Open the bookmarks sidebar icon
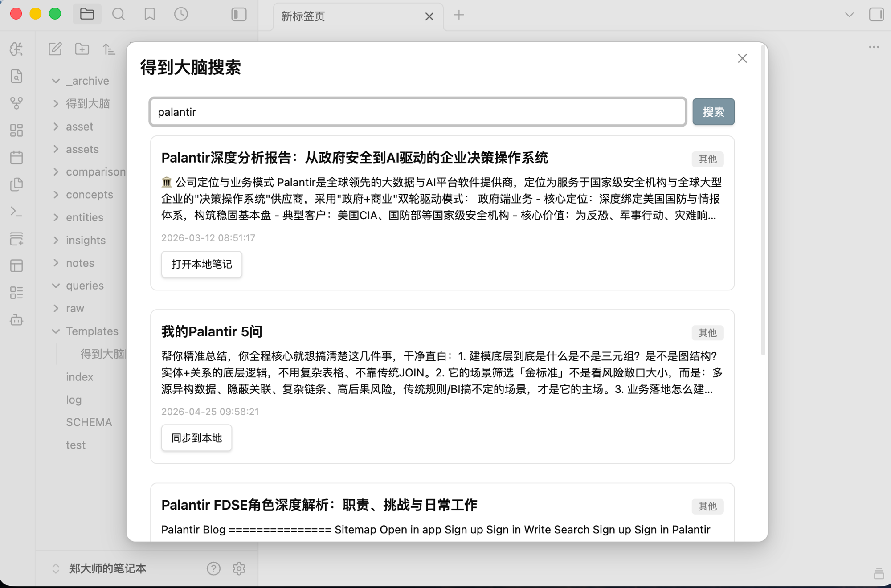891x588 pixels. tap(150, 14)
